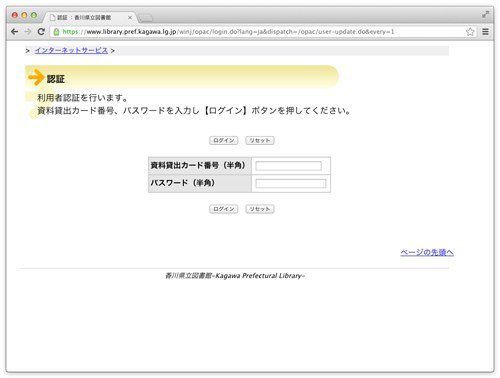This screenshot has width=500, height=378.
Task: Open the Chrome hamburger menu
Action: (485, 32)
